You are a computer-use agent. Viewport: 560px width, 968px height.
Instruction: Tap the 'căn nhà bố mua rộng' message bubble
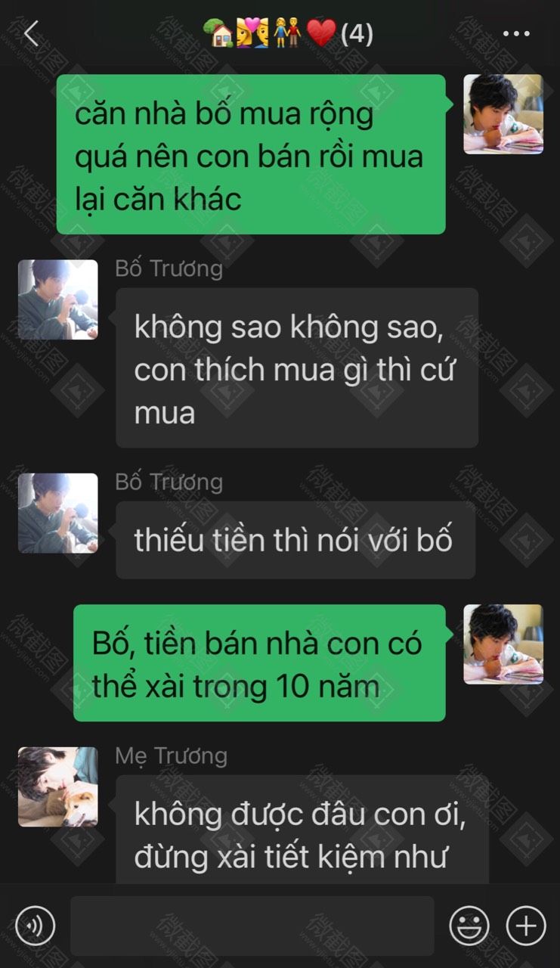[x=251, y=154]
